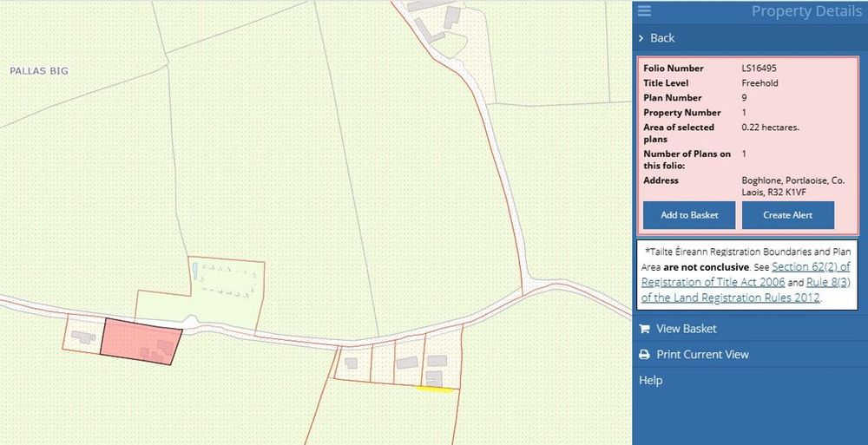868x445 pixels.
Task: Click the printer icon
Action: point(644,355)
